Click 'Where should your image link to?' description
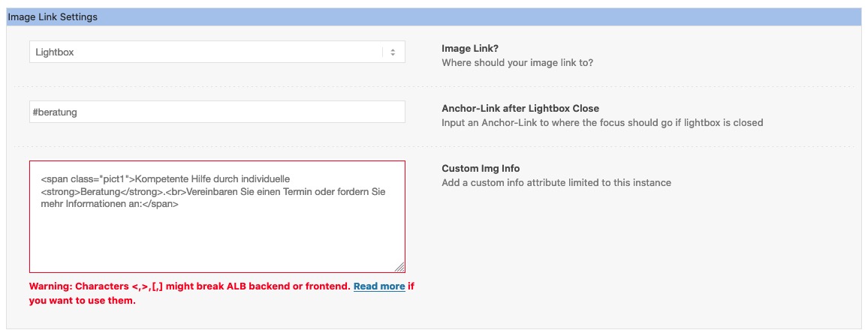This screenshot has width=868, height=336. [x=517, y=63]
